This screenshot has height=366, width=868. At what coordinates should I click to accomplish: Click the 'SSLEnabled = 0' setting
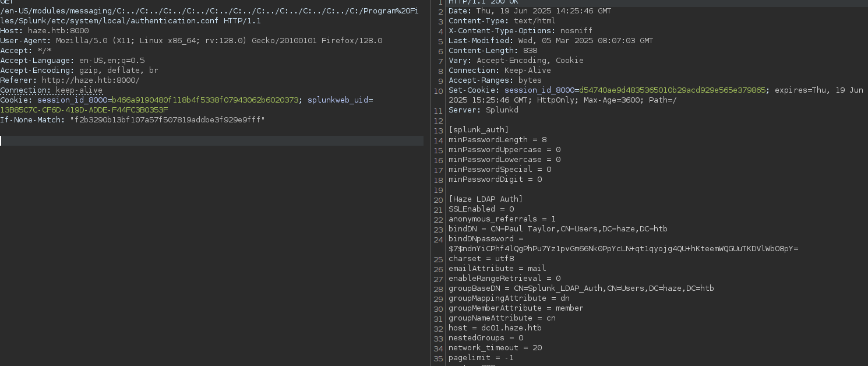click(x=481, y=209)
